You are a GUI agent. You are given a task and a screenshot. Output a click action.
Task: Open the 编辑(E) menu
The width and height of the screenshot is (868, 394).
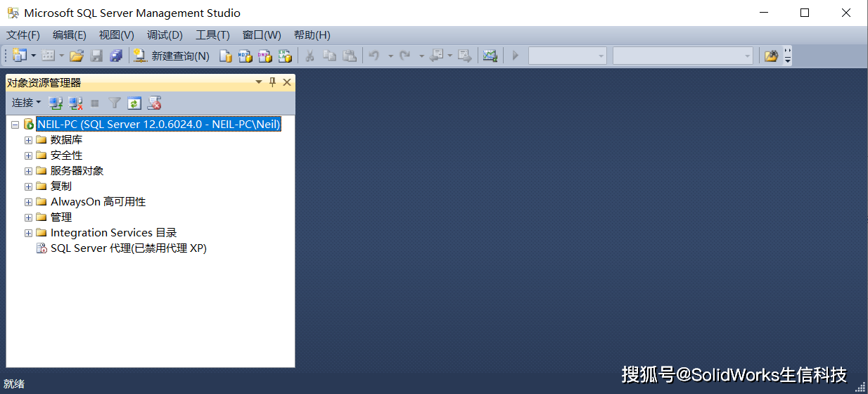(70, 35)
